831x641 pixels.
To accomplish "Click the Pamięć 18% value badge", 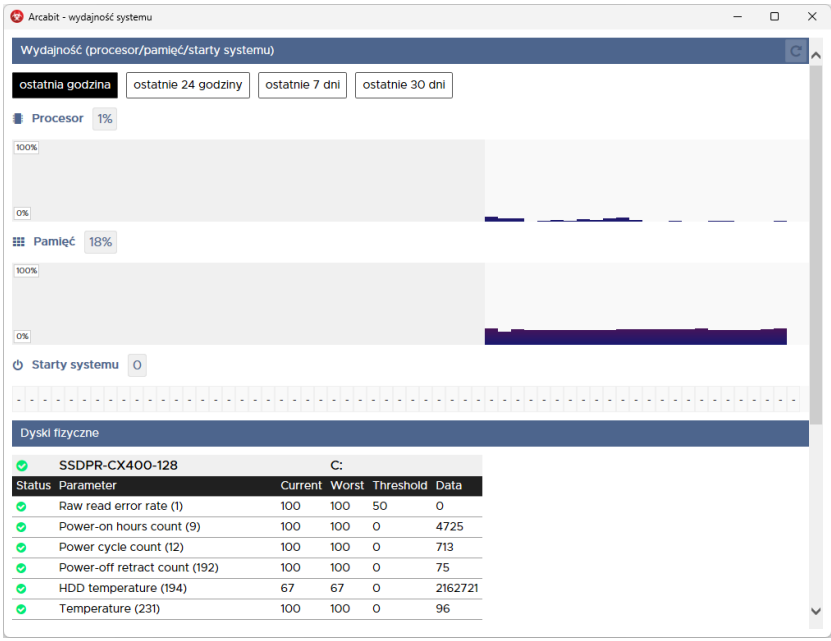I will point(100,242).
